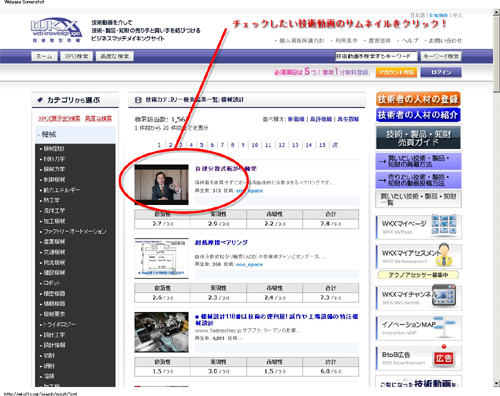Open the 技術・製品・知財 売買ガイド banner
500x396 pixels.
click(418, 137)
